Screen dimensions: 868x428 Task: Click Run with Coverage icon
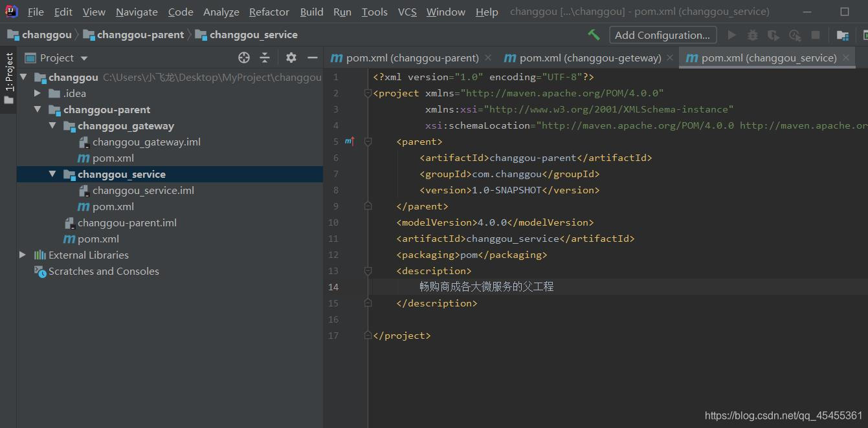(773, 35)
